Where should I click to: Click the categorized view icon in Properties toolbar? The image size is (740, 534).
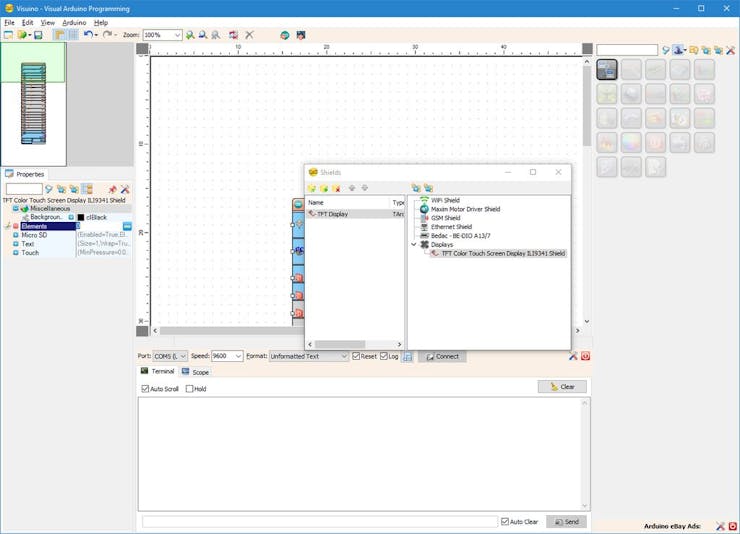tap(87, 189)
